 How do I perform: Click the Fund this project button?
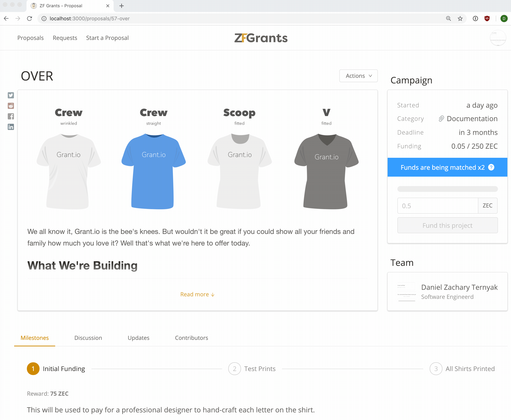click(x=447, y=225)
